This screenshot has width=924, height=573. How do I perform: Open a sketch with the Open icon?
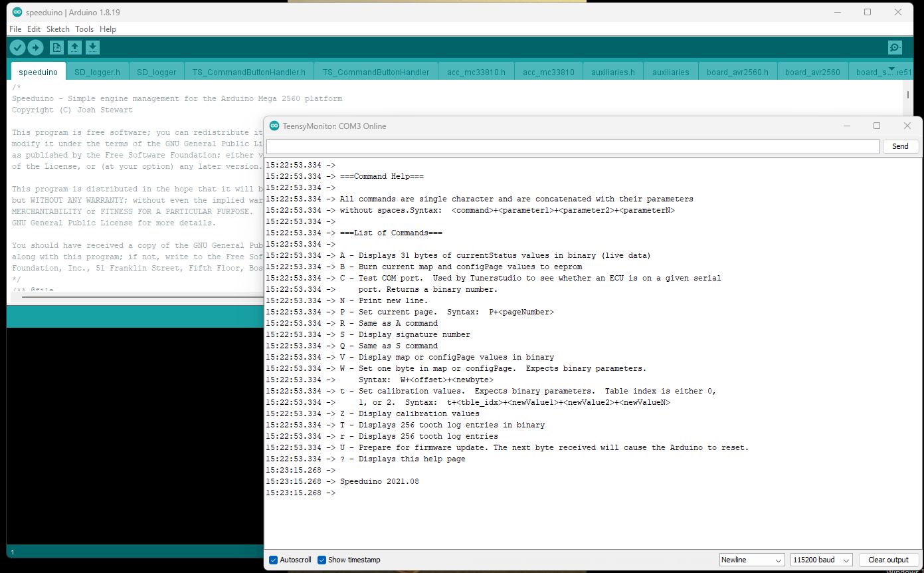74,47
